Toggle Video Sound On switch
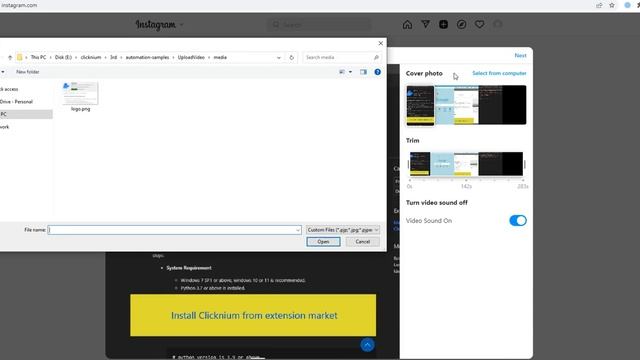The image size is (640, 360). (x=518, y=220)
